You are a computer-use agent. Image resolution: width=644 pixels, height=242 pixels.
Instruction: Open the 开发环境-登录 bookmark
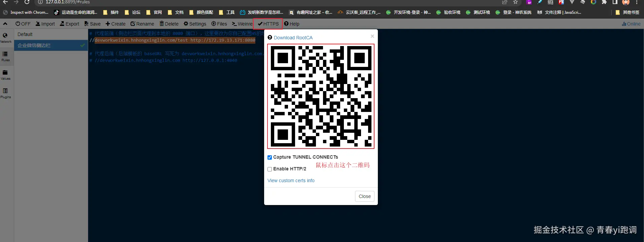point(408,12)
